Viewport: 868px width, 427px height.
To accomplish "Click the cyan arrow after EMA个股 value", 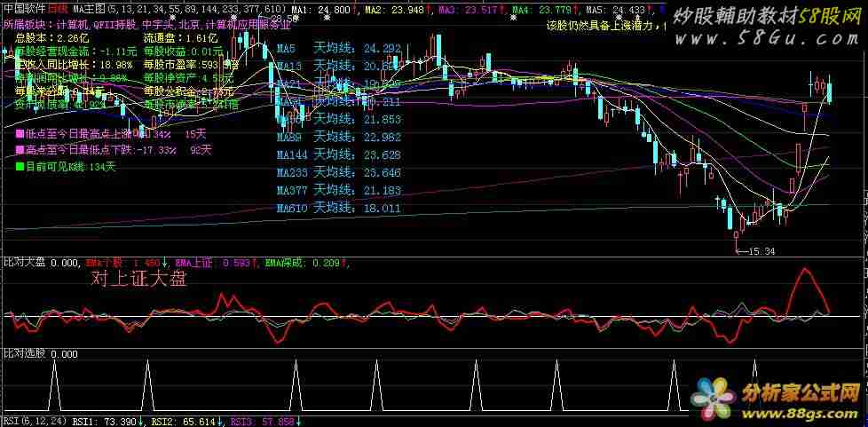I will (x=164, y=263).
